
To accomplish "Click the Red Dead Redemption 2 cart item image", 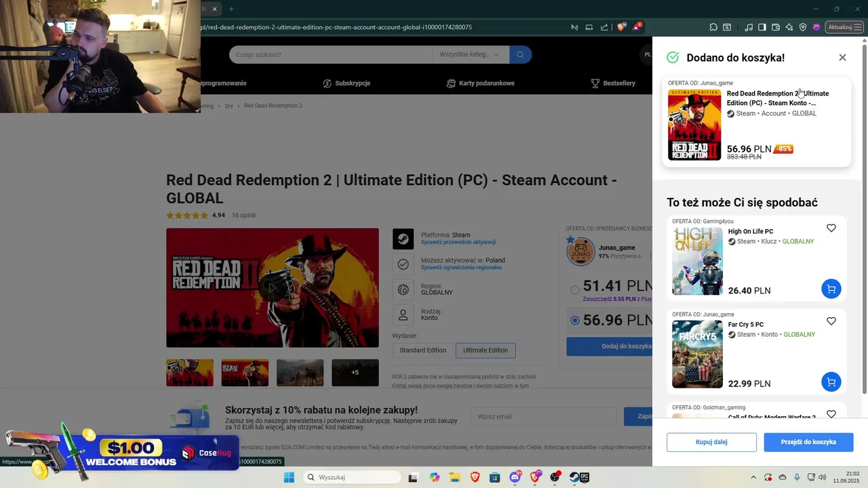I will pos(694,125).
